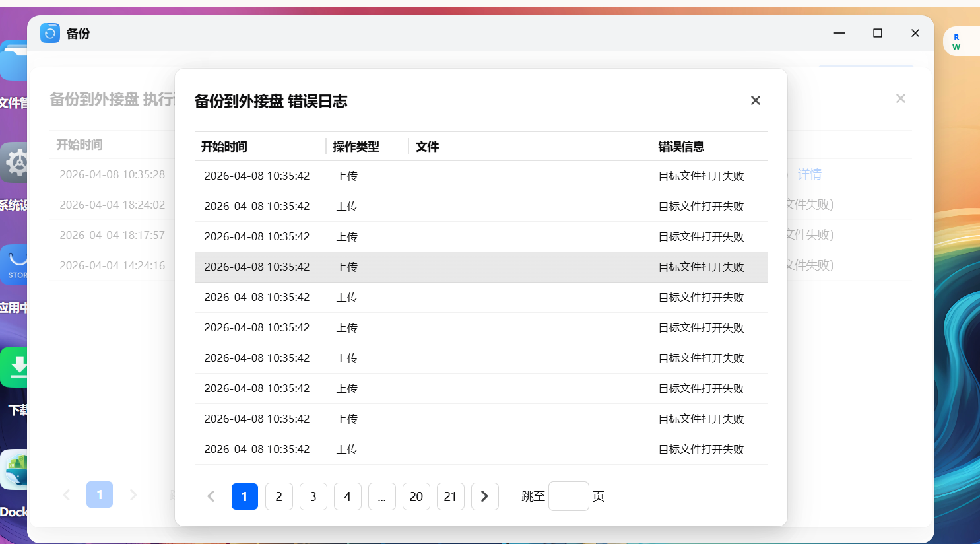
Task: Go to last page 21
Action: [x=450, y=496]
